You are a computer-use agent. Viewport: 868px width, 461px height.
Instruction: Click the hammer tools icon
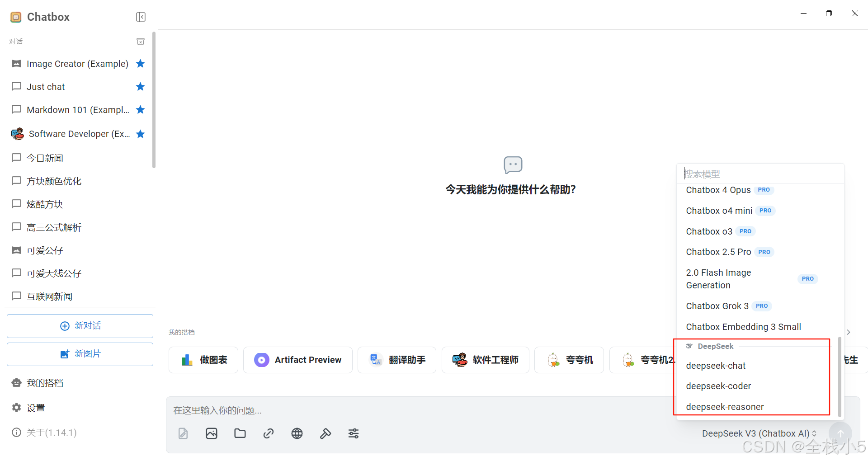(x=325, y=433)
